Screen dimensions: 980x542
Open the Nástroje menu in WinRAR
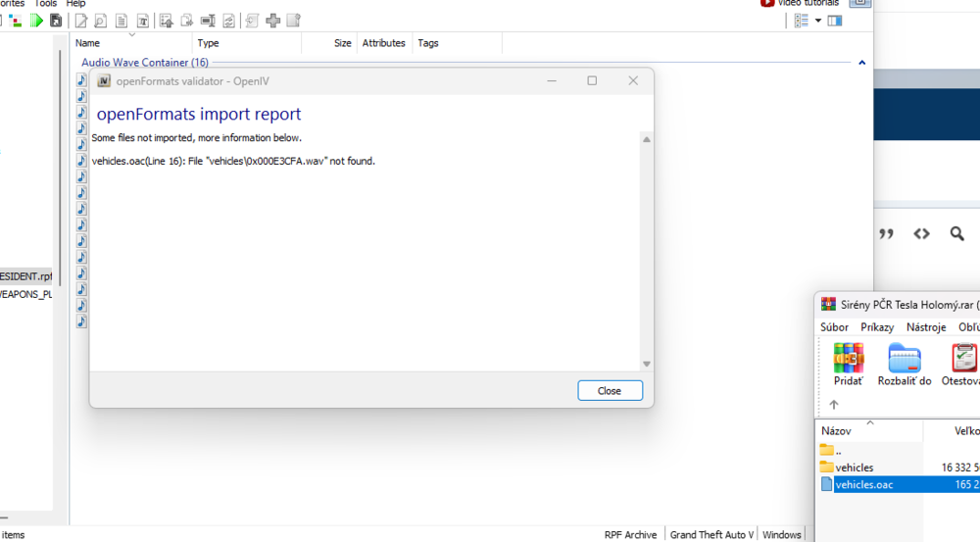click(926, 327)
